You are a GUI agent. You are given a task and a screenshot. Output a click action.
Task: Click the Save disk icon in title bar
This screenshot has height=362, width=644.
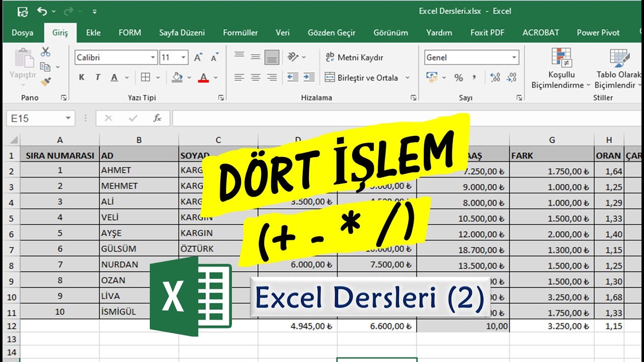(23, 11)
